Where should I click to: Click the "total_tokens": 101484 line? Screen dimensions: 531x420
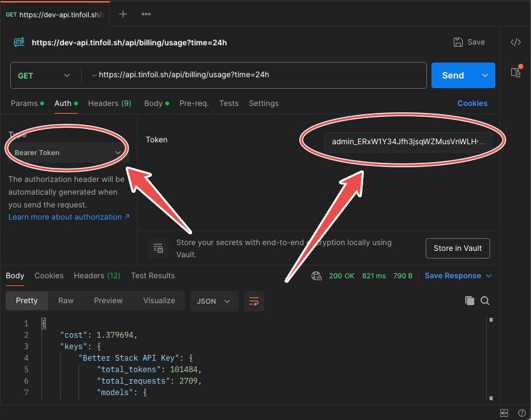(x=149, y=370)
